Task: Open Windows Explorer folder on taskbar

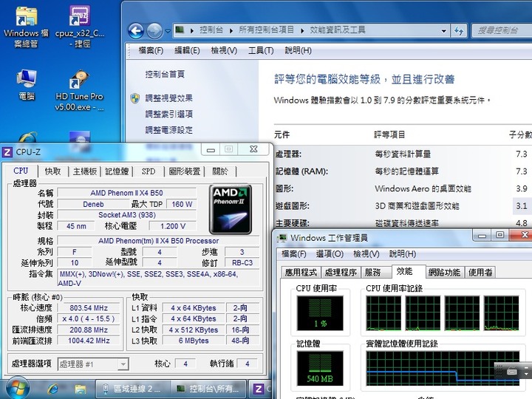Action: point(80,389)
